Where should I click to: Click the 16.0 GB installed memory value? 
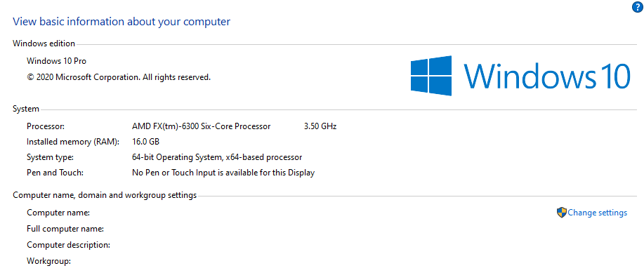coord(145,142)
